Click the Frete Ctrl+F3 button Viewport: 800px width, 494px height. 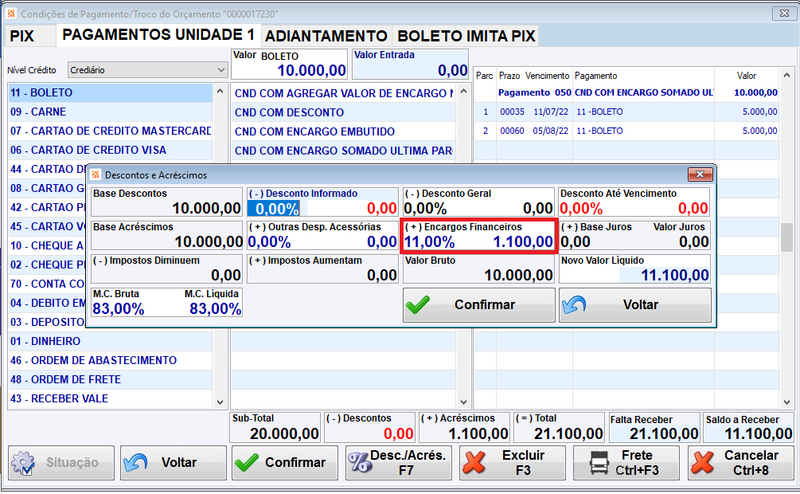pos(626,463)
